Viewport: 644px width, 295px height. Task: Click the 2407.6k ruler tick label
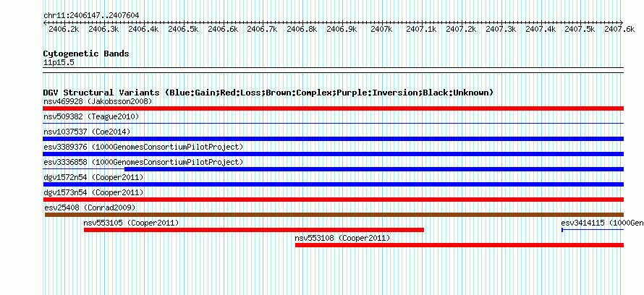point(619,29)
